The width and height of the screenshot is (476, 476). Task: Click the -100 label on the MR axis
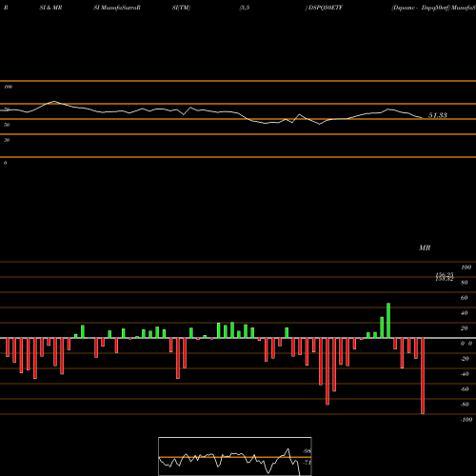point(466,420)
